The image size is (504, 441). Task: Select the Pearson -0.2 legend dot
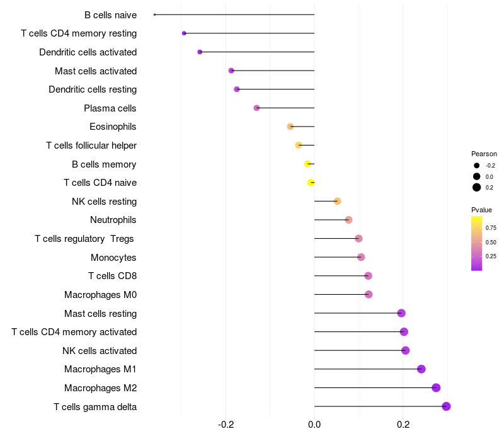tap(477, 166)
